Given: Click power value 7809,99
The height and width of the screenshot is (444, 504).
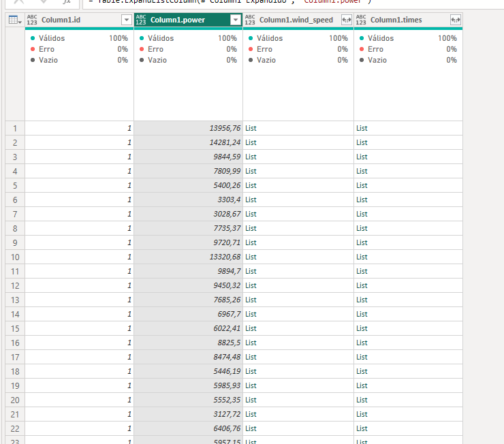Looking at the screenshot, I should click(x=227, y=171).
